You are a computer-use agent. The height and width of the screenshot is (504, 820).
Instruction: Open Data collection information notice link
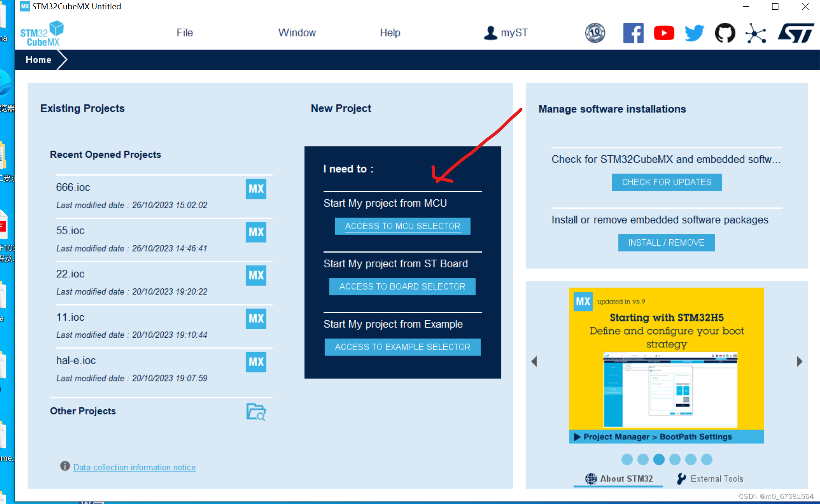pyautogui.click(x=134, y=467)
